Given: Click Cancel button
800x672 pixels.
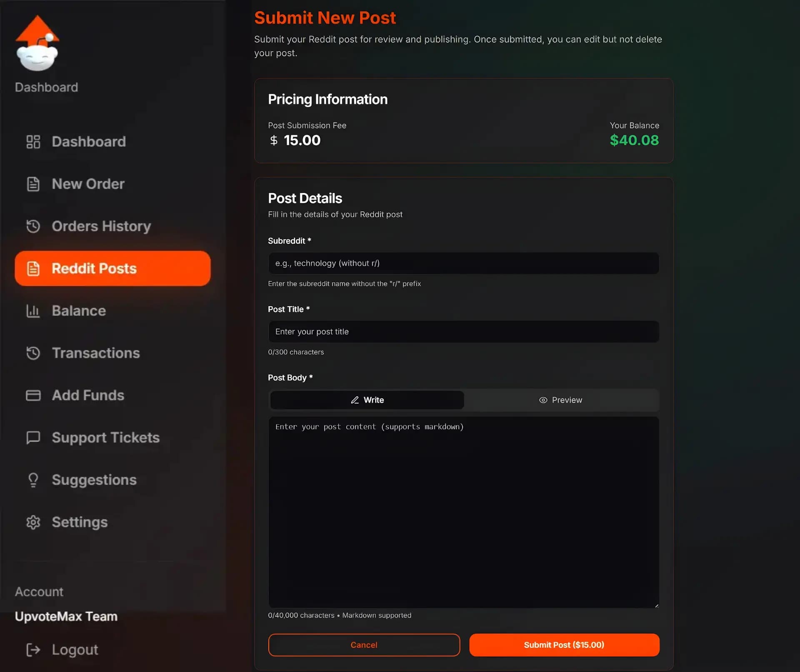Looking at the screenshot, I should [x=364, y=645].
